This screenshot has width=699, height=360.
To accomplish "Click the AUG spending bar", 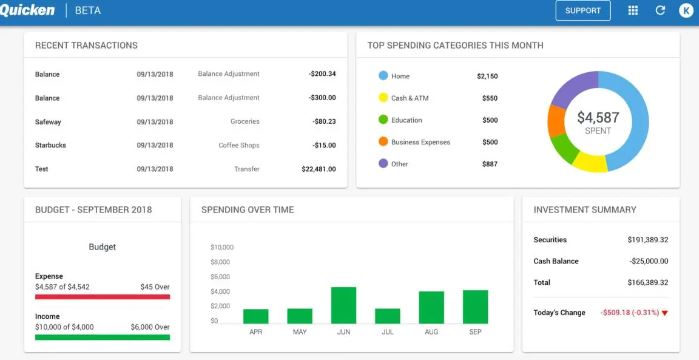I will 431,307.
